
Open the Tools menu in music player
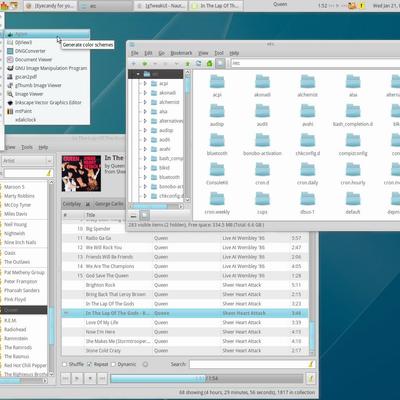tap(27, 147)
